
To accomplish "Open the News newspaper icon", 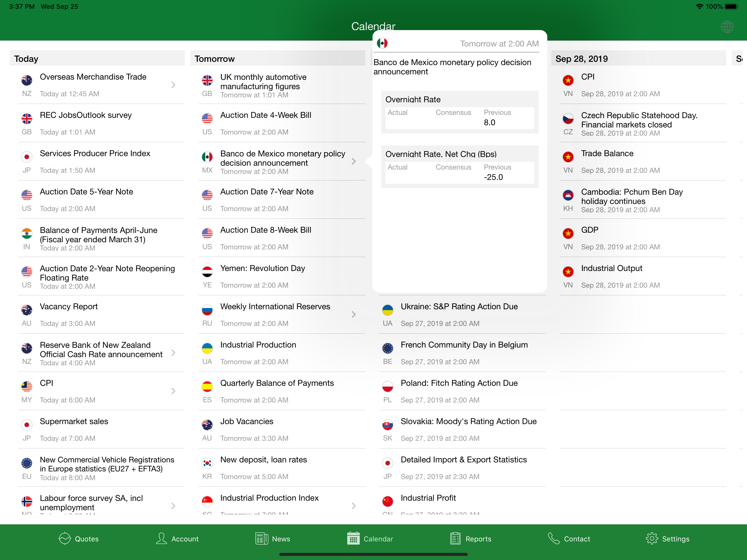I will click(262, 538).
